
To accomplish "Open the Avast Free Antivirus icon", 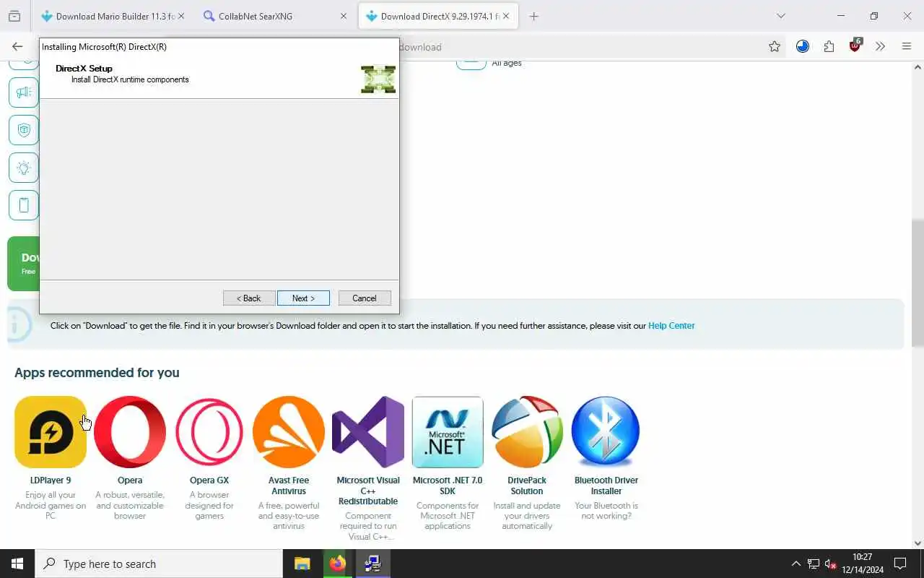I will tap(289, 432).
